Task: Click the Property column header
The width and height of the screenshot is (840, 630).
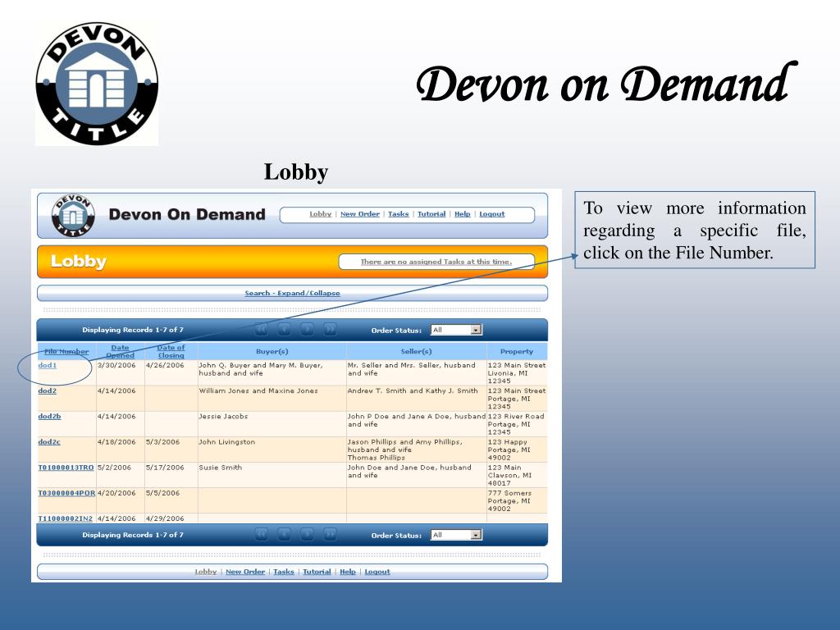Action: click(517, 351)
